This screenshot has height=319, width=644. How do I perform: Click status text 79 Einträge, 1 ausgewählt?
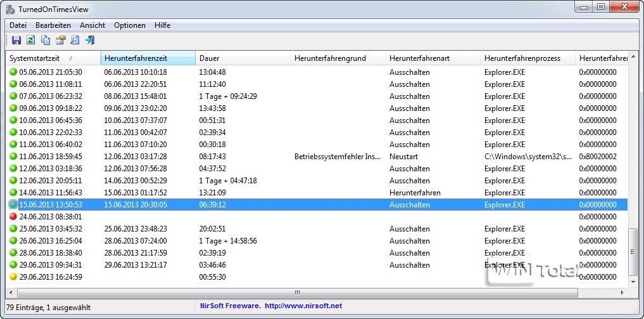49,308
